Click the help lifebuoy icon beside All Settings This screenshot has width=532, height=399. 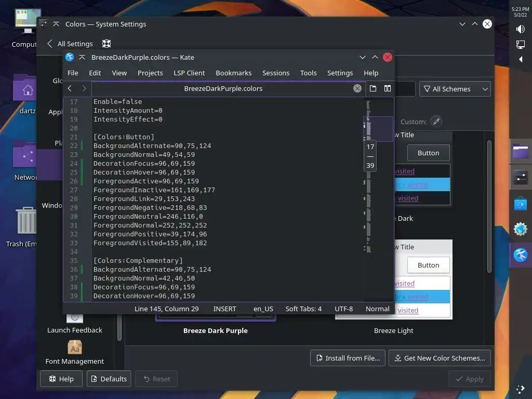pyautogui.click(x=107, y=44)
